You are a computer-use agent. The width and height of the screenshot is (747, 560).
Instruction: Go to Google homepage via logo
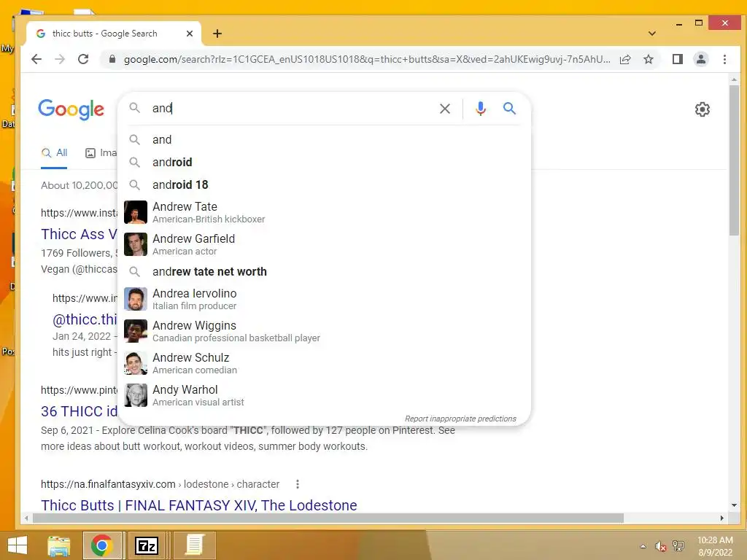pyautogui.click(x=71, y=109)
